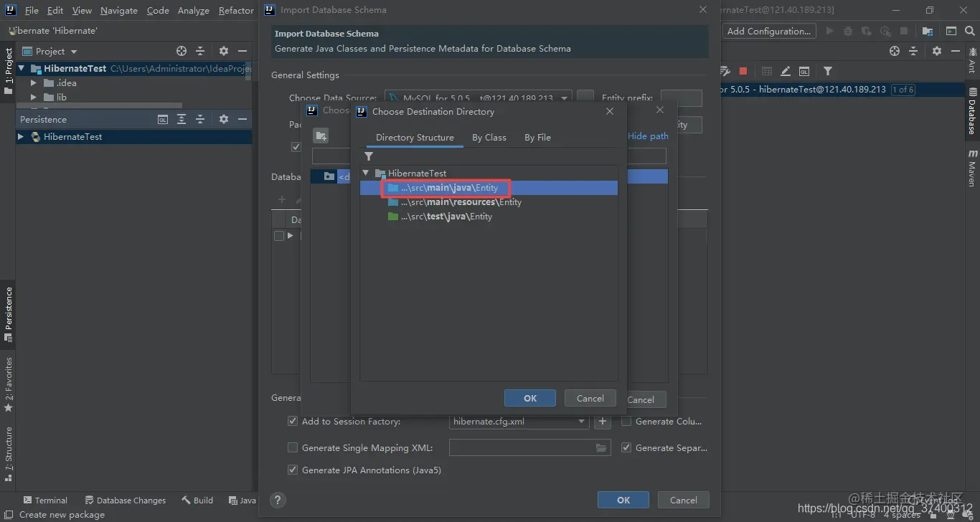
Task: Click the run anything window icon in toolbar
Action: [x=951, y=31]
